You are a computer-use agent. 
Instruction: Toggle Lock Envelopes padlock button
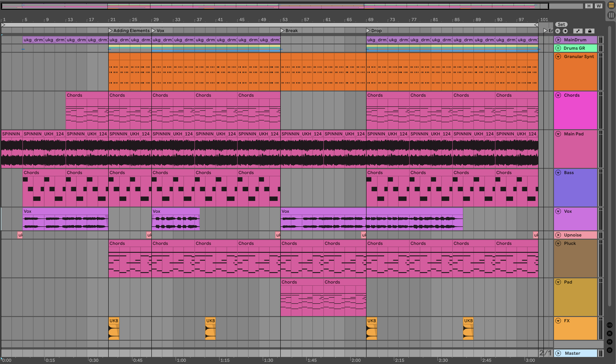(x=590, y=31)
